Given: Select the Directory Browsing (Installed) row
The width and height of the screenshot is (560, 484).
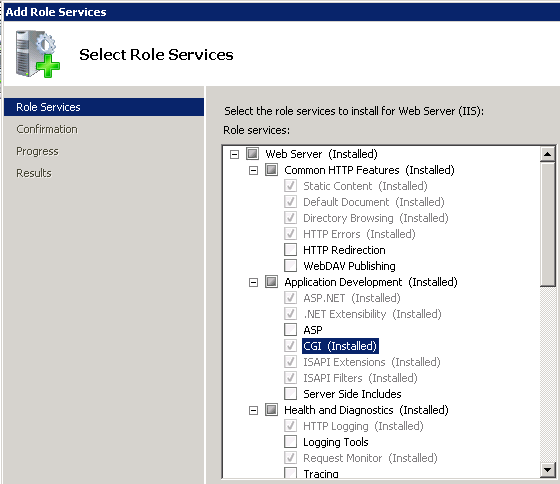Looking at the screenshot, I should 376,218.
